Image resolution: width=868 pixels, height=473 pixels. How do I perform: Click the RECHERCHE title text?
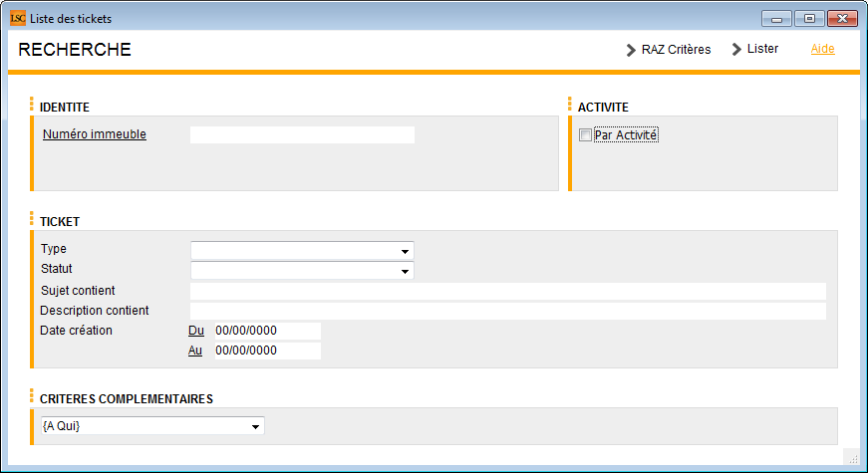click(x=75, y=50)
